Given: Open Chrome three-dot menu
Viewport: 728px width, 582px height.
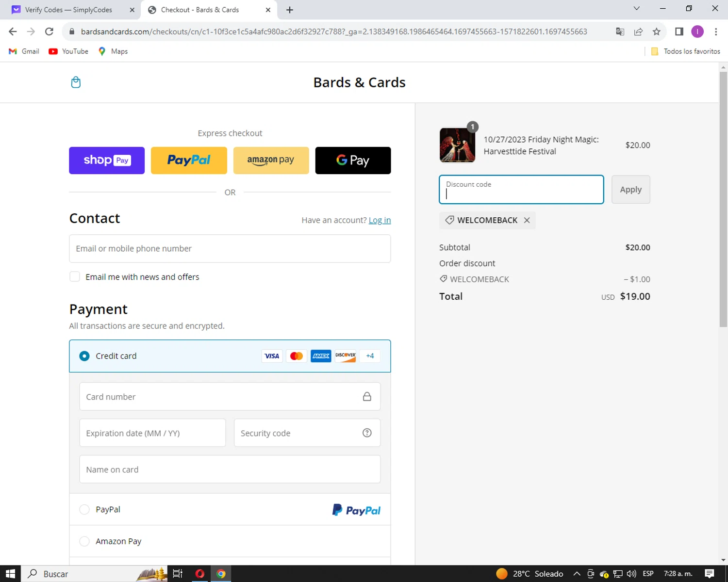Looking at the screenshot, I should (x=716, y=32).
